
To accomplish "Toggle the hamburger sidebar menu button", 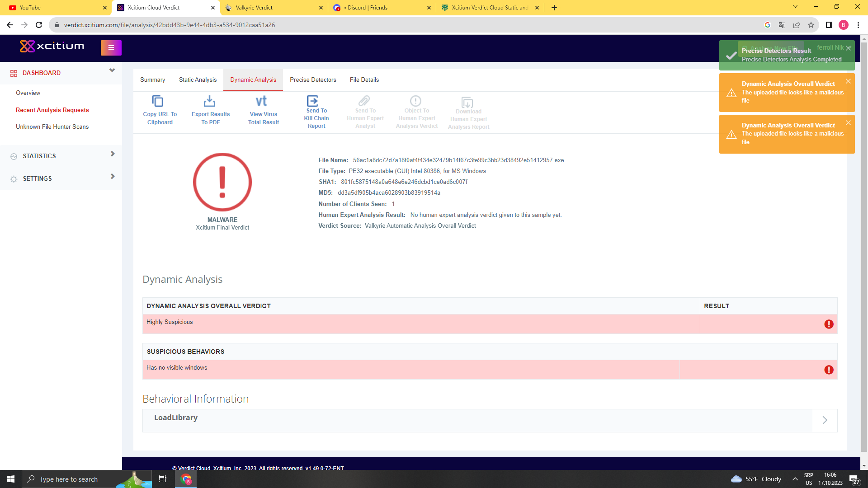I will 111,47.
